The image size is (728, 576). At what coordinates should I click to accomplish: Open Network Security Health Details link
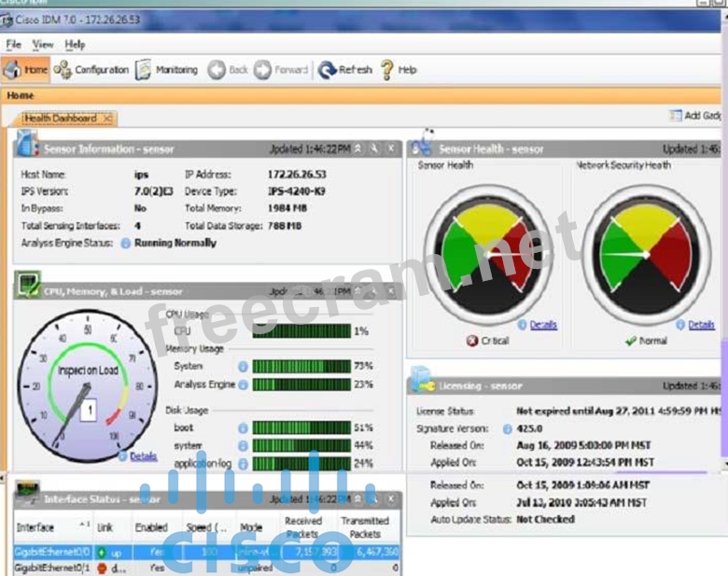point(701,325)
